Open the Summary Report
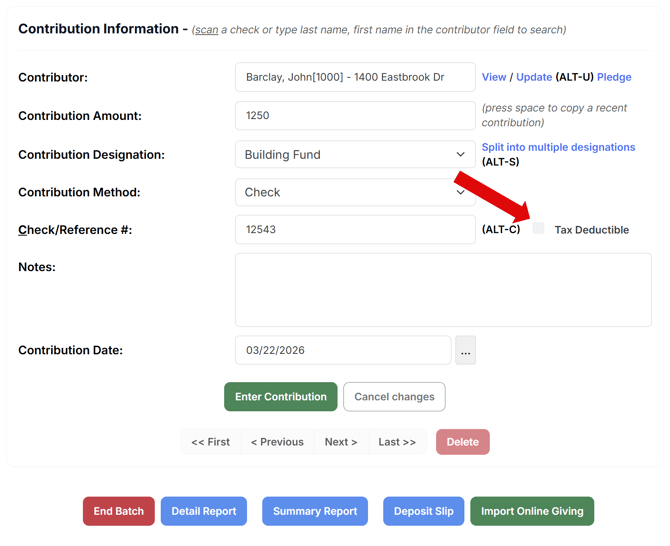The image size is (670, 546). pyautogui.click(x=315, y=511)
